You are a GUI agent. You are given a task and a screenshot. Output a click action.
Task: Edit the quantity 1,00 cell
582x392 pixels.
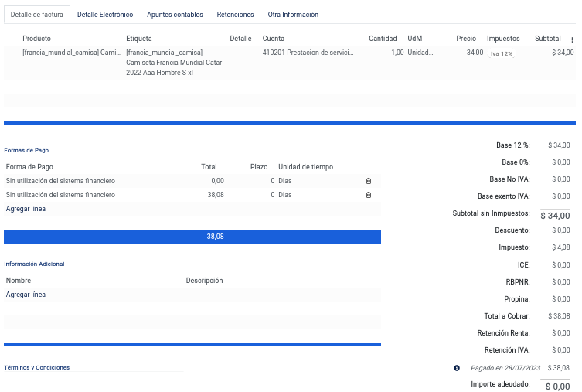point(397,53)
